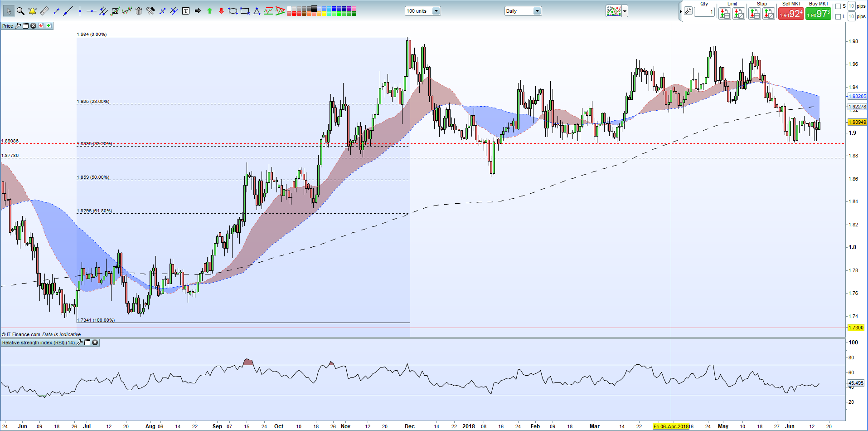Select the regression channel tool
868x431 pixels.
[x=127, y=11]
